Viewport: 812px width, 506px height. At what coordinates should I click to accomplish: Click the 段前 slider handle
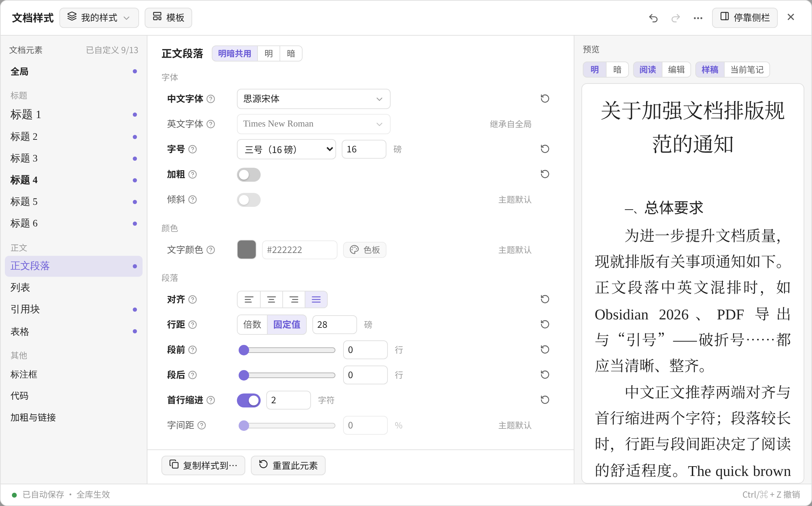coord(244,350)
